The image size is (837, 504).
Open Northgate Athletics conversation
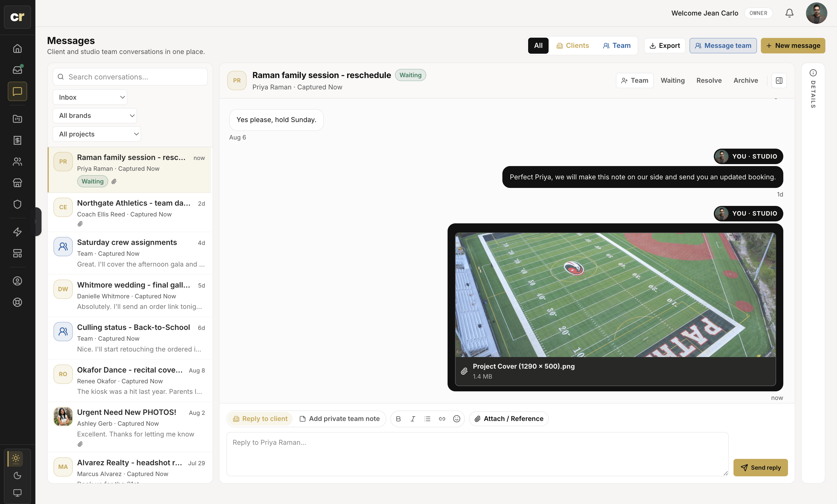coord(129,213)
